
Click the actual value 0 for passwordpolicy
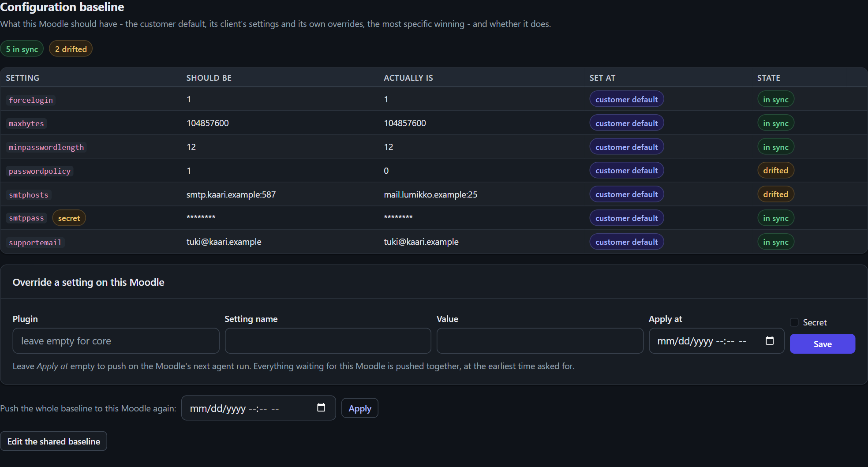pyautogui.click(x=386, y=171)
